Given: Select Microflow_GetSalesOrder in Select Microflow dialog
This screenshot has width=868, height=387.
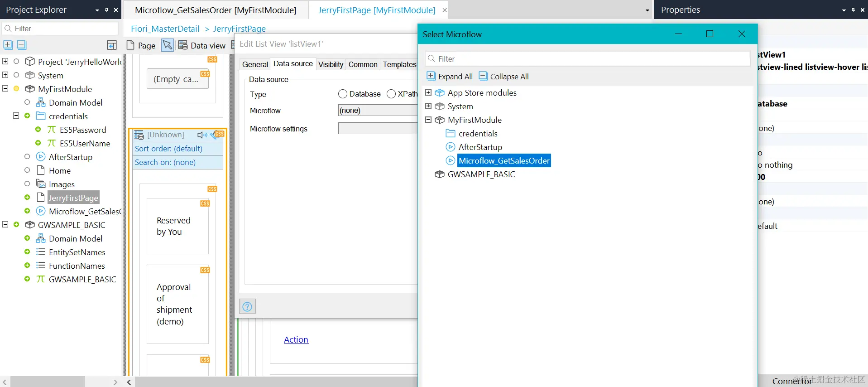Looking at the screenshot, I should (x=504, y=160).
